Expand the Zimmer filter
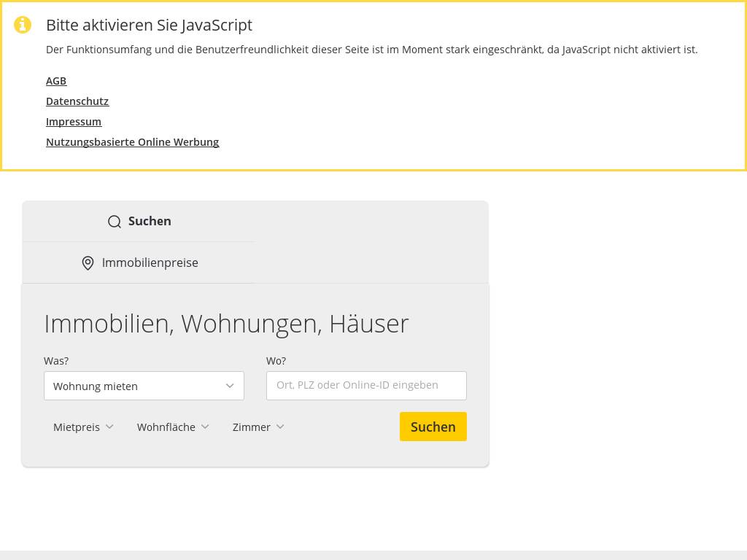Image resolution: width=747 pixels, height=560 pixels. (x=252, y=427)
